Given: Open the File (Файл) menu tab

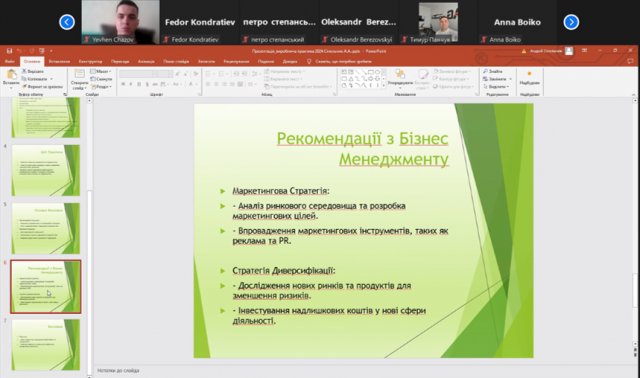Looking at the screenshot, I should pyautogui.click(x=10, y=62).
